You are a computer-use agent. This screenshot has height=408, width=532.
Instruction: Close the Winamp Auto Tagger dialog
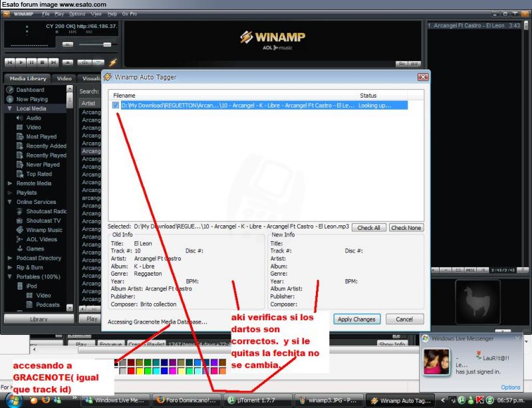423,77
